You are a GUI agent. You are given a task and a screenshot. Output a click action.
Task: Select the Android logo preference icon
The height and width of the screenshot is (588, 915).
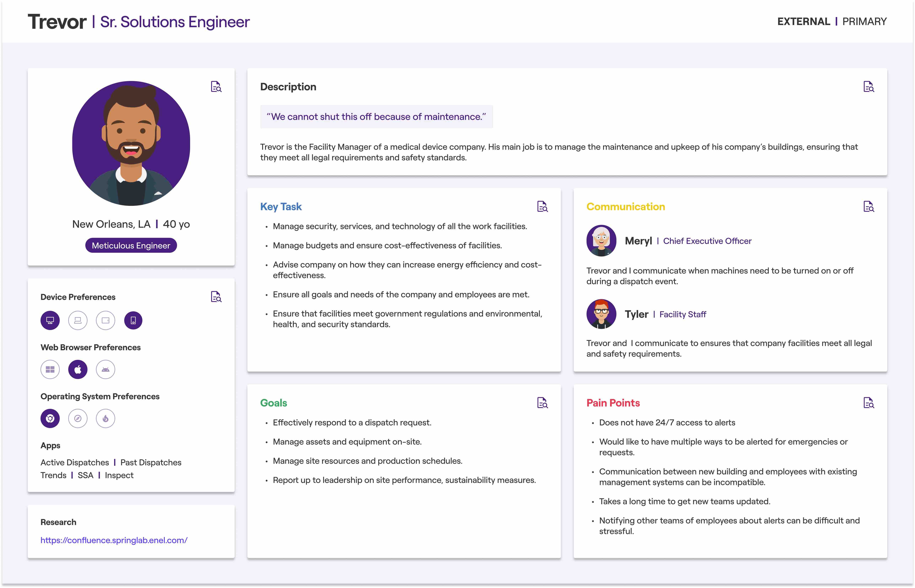click(x=106, y=370)
